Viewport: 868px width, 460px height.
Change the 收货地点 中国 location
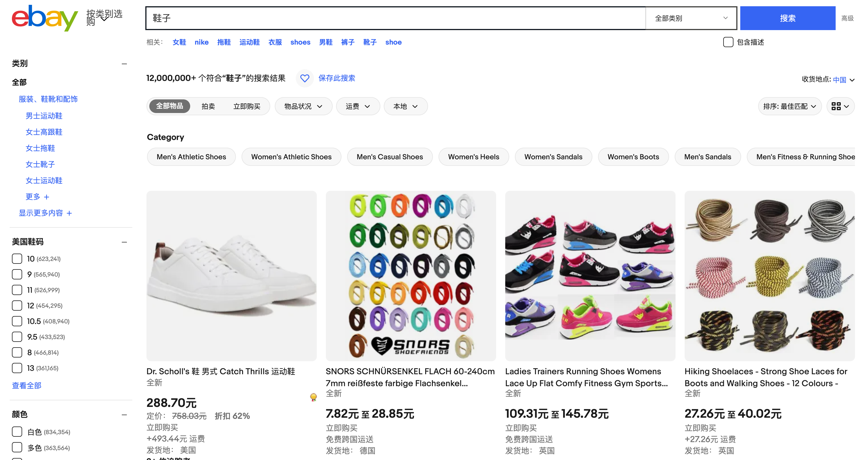(843, 80)
